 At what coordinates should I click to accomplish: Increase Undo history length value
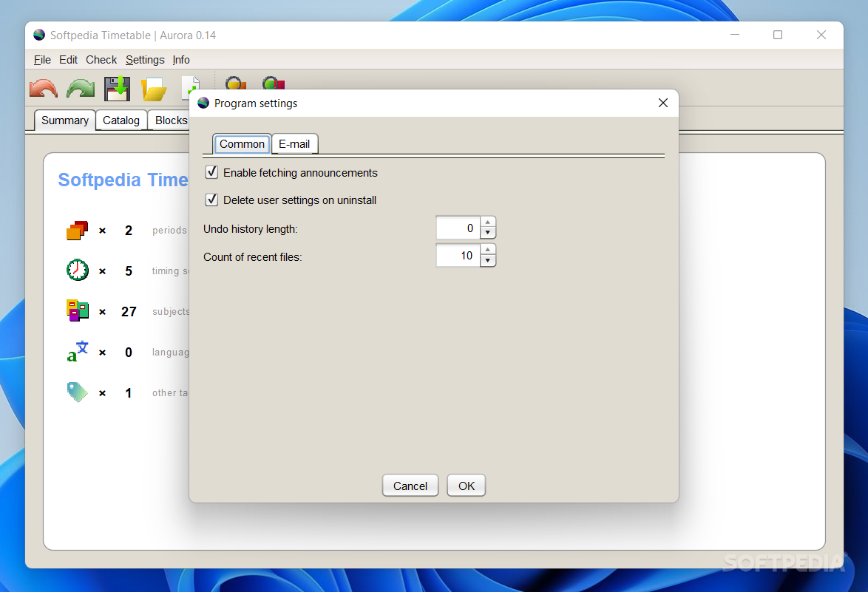coord(488,222)
